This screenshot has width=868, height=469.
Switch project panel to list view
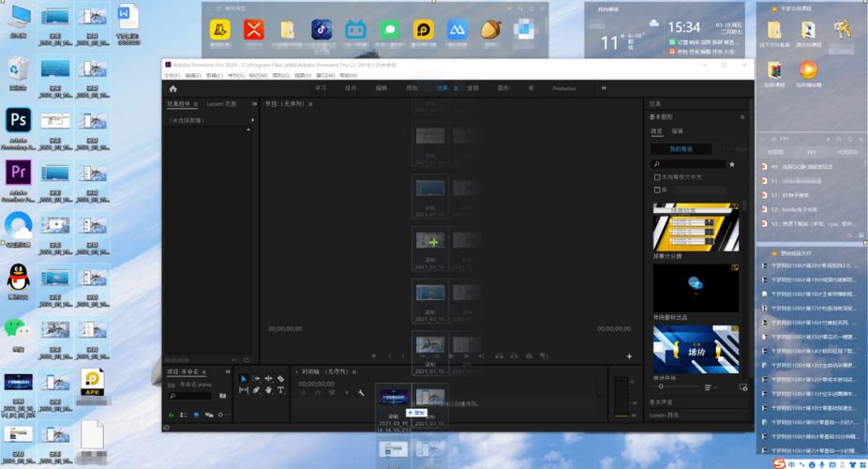pos(184,415)
